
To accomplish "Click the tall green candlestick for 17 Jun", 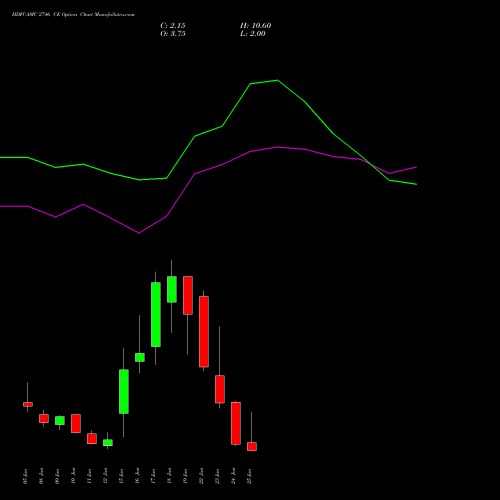I will [156, 315].
